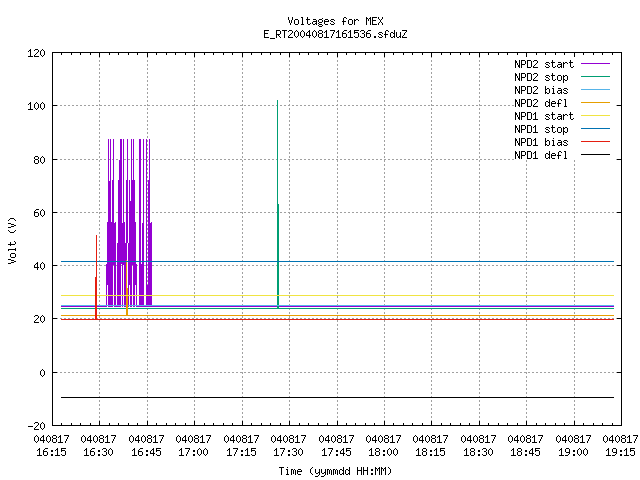
Task: Click the 40 y-axis tick label
Action: 39,266
